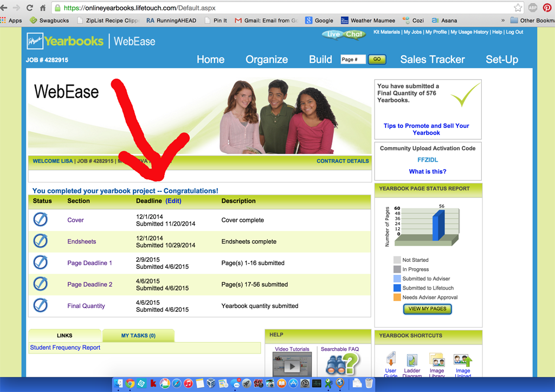Click the Searchable FAQ binoculars icon
Screen dimensions: 555x392
[343, 364]
